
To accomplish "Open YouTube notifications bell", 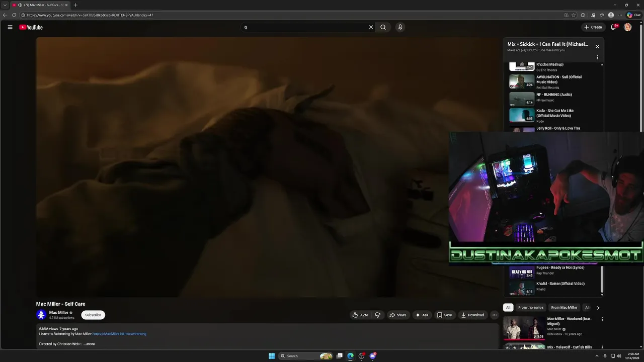I will pos(613,27).
